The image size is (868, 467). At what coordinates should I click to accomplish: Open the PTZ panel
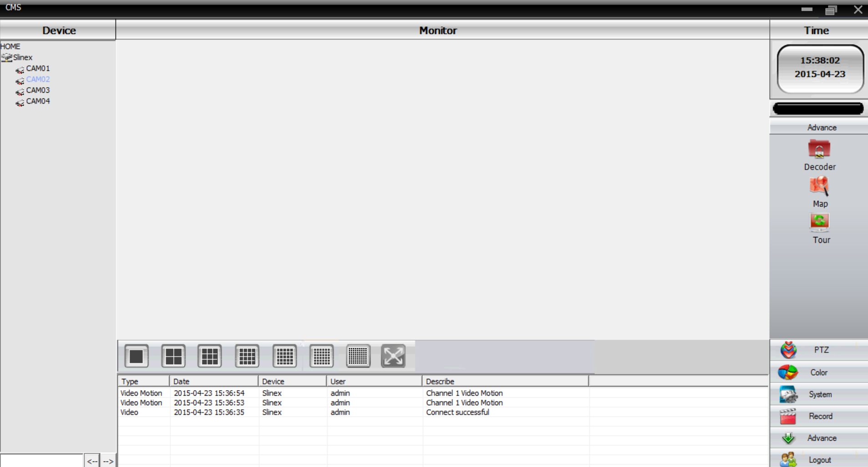pyautogui.click(x=819, y=350)
